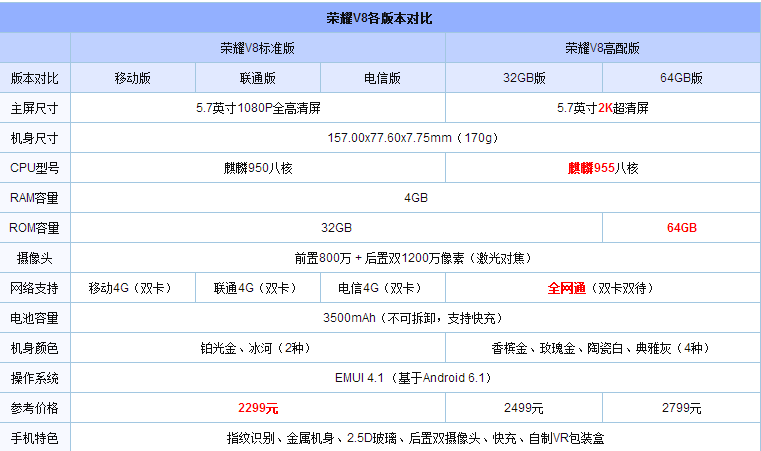Select the 麒麟950八核 cell
This screenshot has width=761, height=451.
pyautogui.click(x=258, y=168)
